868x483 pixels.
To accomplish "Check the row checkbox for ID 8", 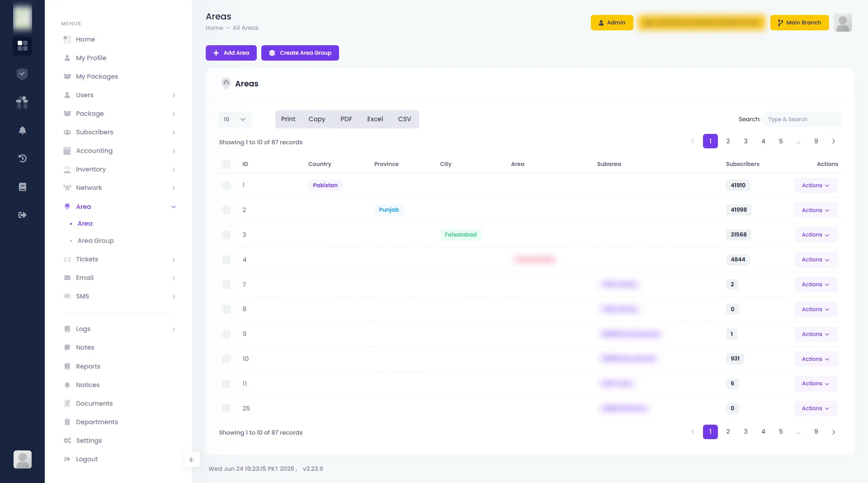I will tap(226, 309).
